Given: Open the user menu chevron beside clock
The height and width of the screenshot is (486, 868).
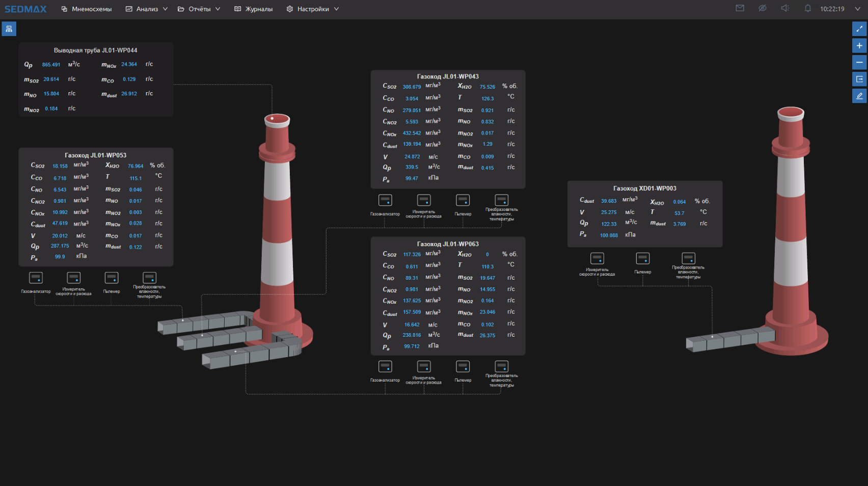Looking at the screenshot, I should pos(857,9).
